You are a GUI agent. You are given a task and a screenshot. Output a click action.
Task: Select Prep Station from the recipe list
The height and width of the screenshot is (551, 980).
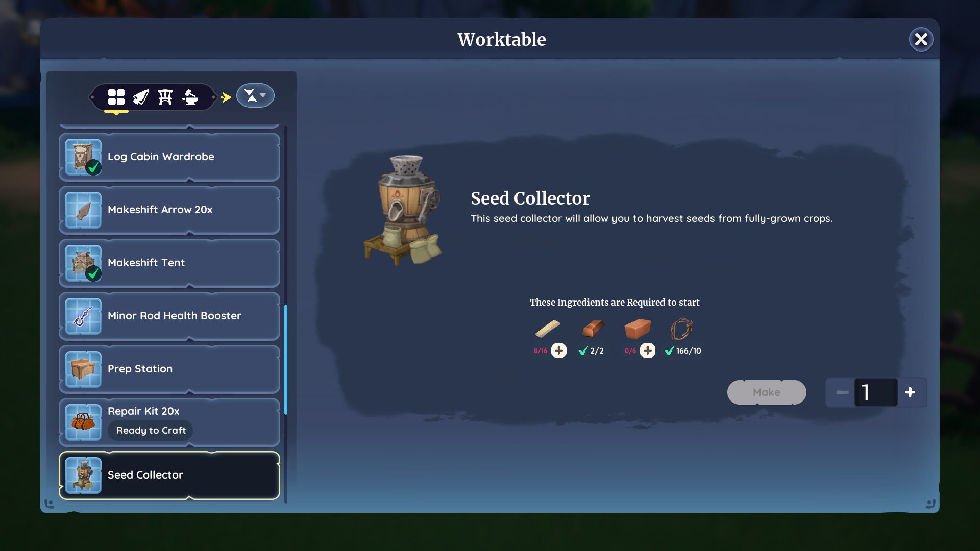tap(169, 369)
